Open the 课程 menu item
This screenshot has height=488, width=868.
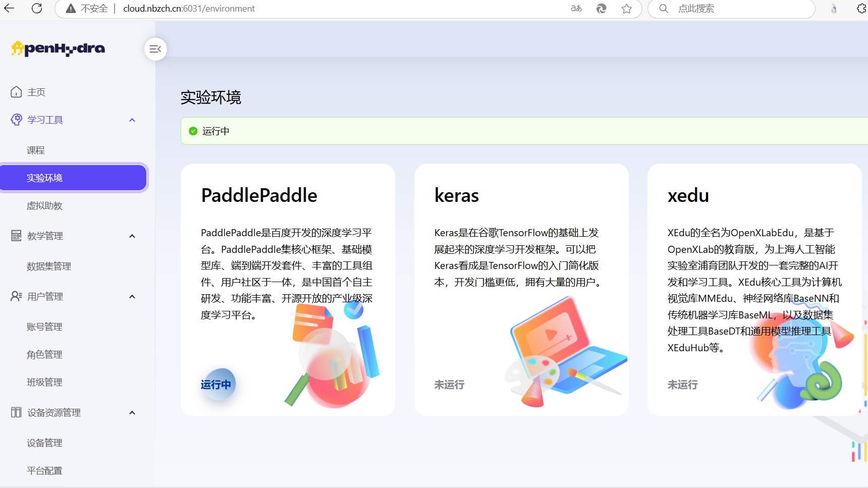36,150
